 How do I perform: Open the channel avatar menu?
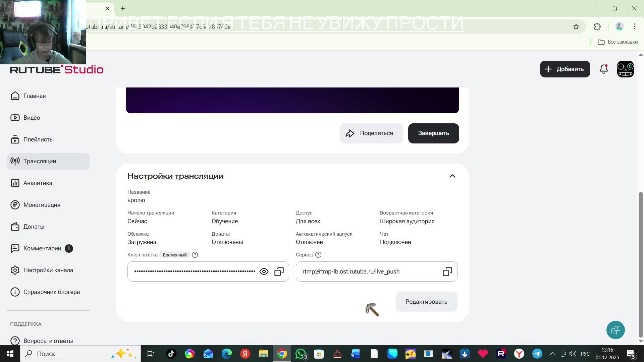coord(625,69)
